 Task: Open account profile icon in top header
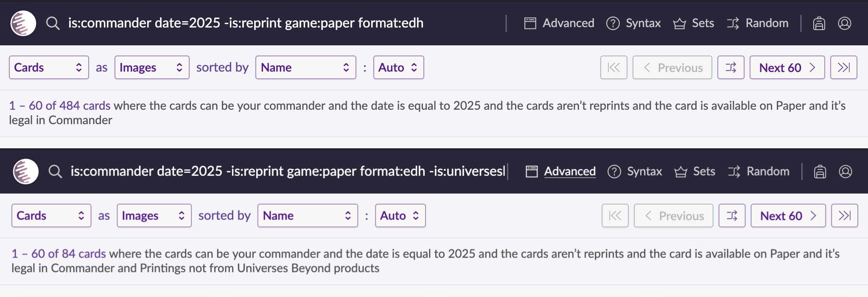[x=845, y=23]
